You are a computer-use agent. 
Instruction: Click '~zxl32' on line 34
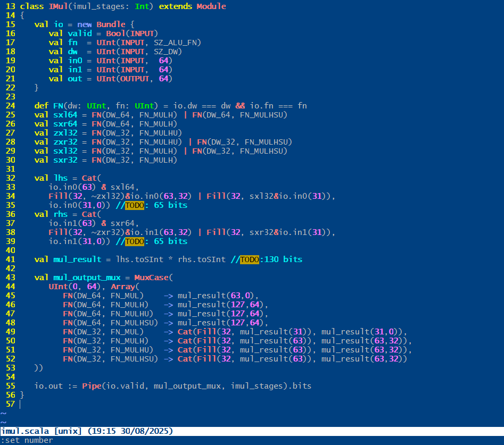[x=106, y=196]
